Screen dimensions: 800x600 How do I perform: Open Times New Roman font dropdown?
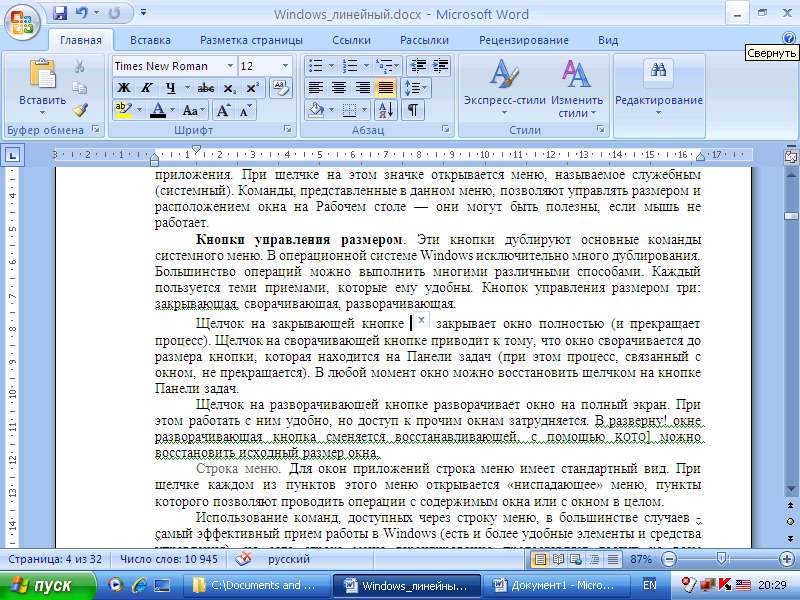(230, 66)
